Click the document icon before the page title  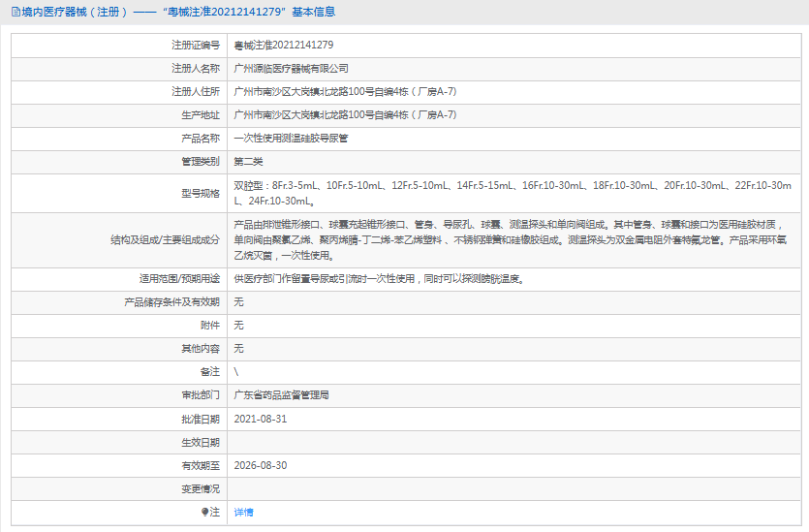click(16, 12)
